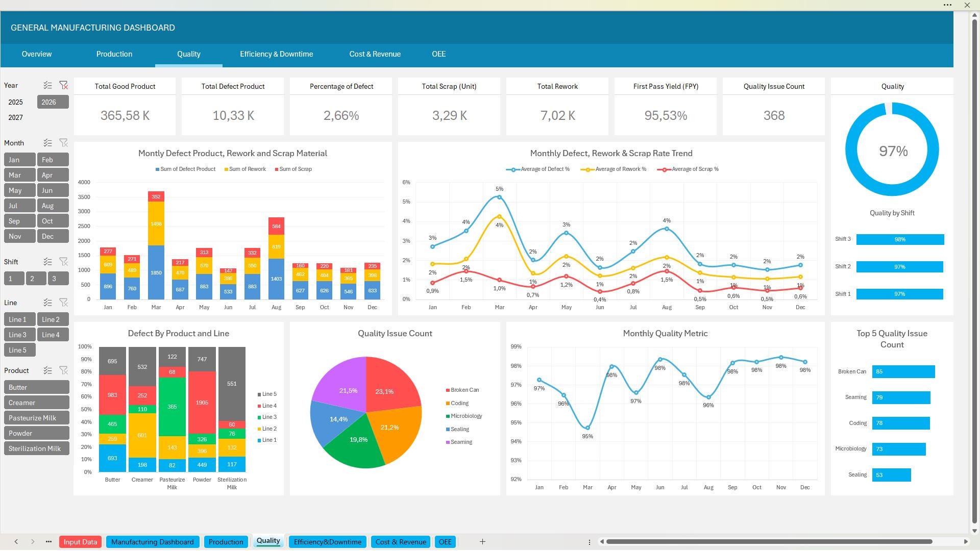Screen dimensions: 980x551
Task: Filter by product Pasteurize Milk
Action: (36, 418)
